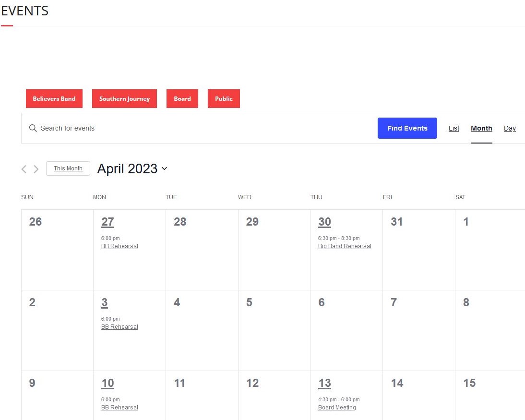Open BB Rehearsal on April 10
Image resolution: width=525 pixels, height=420 pixels.
tap(119, 408)
